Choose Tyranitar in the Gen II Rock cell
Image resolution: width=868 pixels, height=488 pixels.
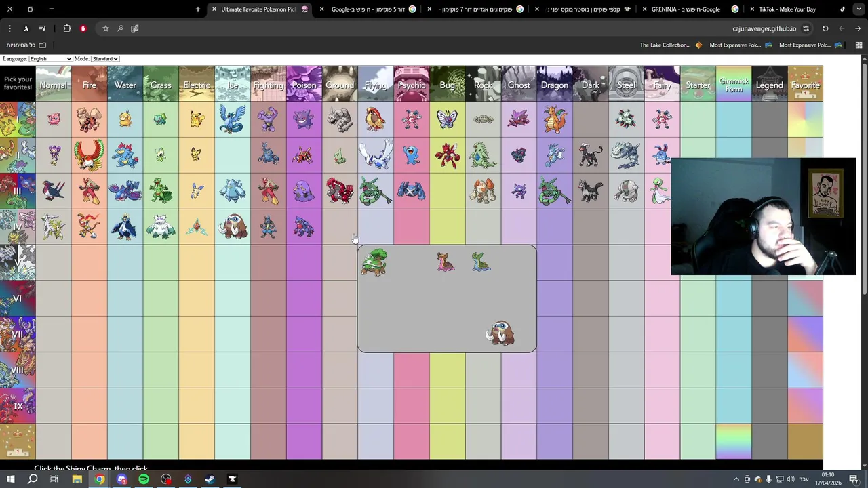(x=483, y=155)
